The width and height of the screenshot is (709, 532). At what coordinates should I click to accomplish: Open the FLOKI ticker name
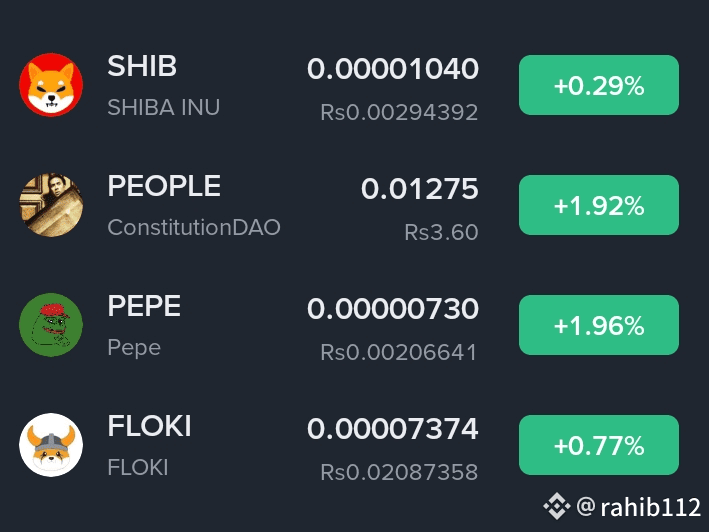tap(149, 426)
